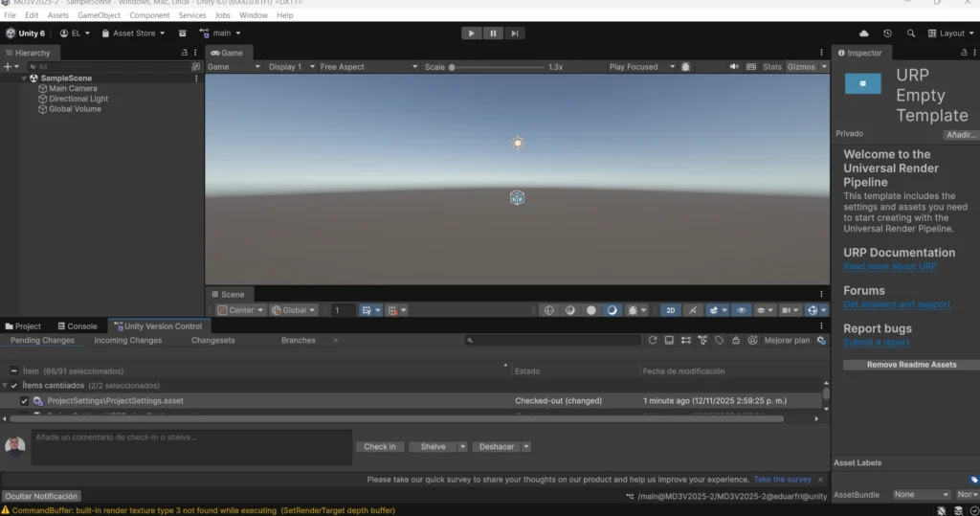This screenshot has width=980, height=516.
Task: Open the Asset Store dropdown
Action: (x=133, y=34)
